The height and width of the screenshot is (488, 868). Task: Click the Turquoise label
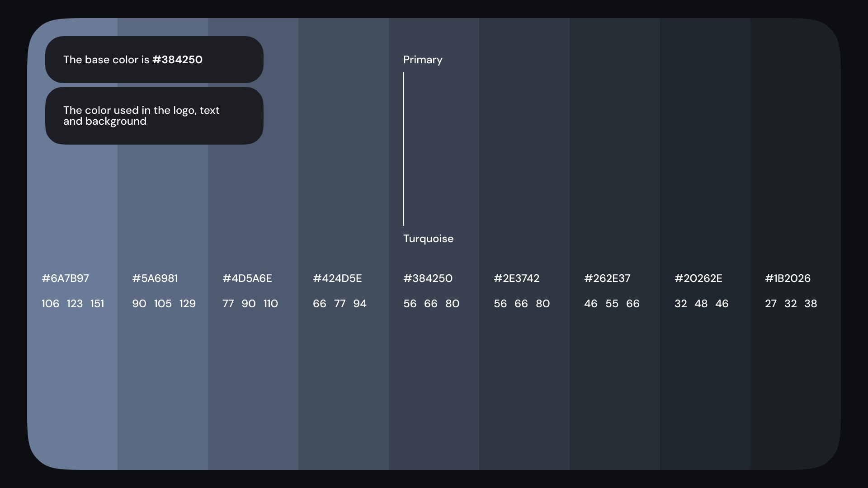coord(428,239)
